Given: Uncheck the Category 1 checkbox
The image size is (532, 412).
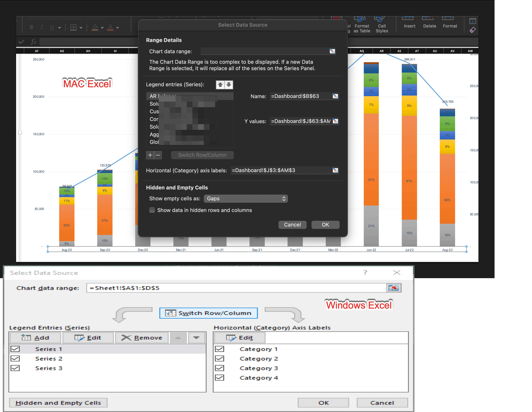Looking at the screenshot, I should click(x=219, y=349).
